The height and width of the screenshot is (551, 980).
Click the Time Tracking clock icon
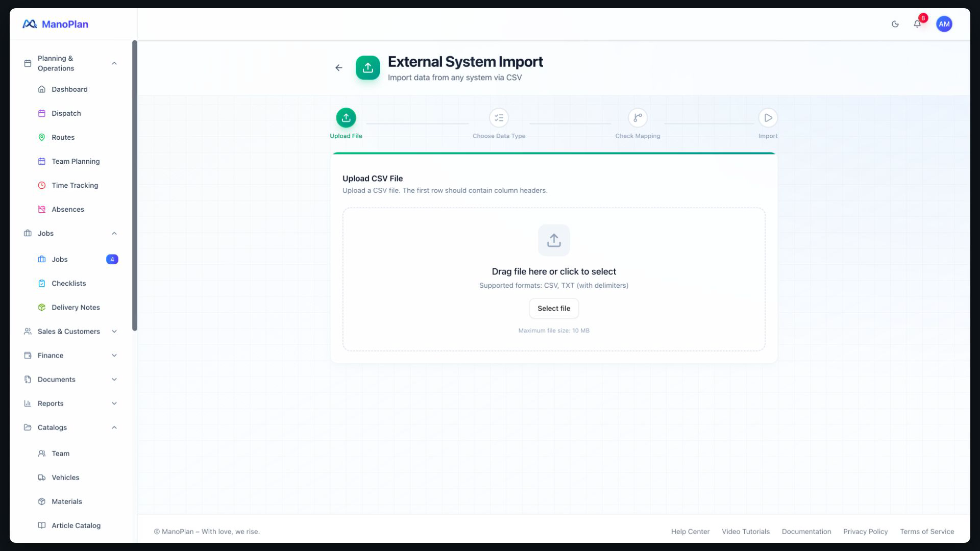click(x=42, y=185)
